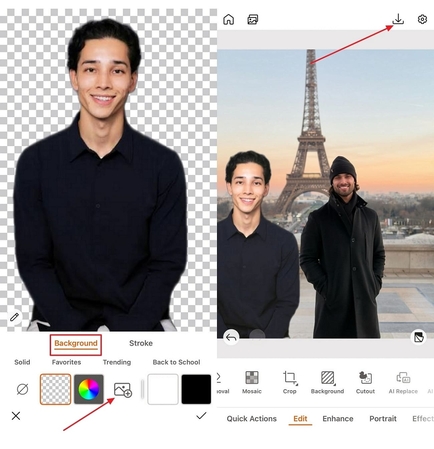434x449 pixels.
Task: Tap the download save icon
Action: click(x=398, y=19)
